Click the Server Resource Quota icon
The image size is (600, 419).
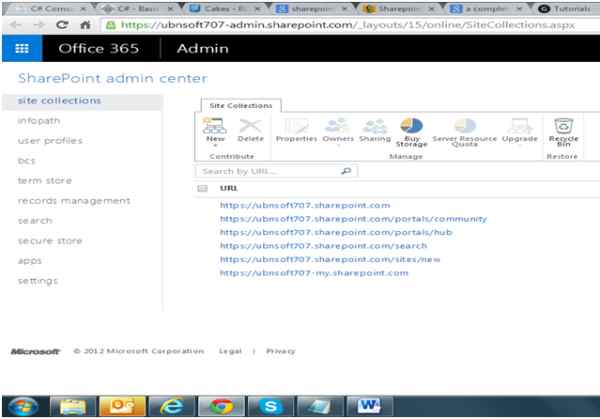coord(465,126)
